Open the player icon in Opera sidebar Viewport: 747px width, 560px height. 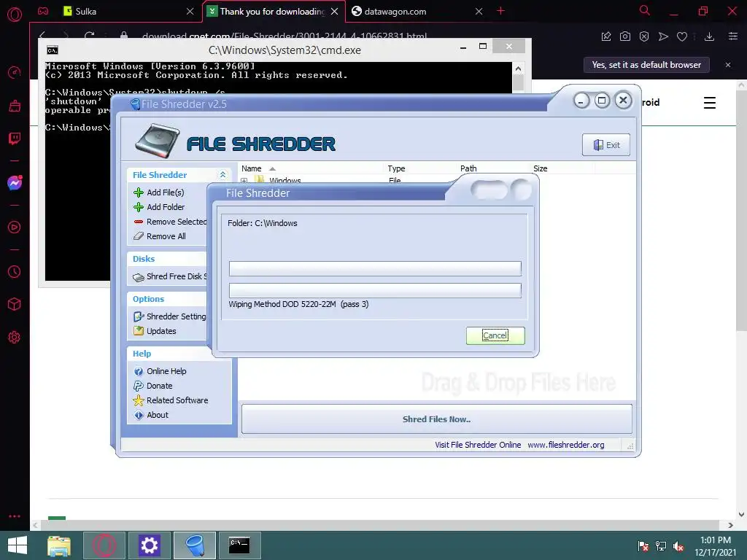pos(15,227)
